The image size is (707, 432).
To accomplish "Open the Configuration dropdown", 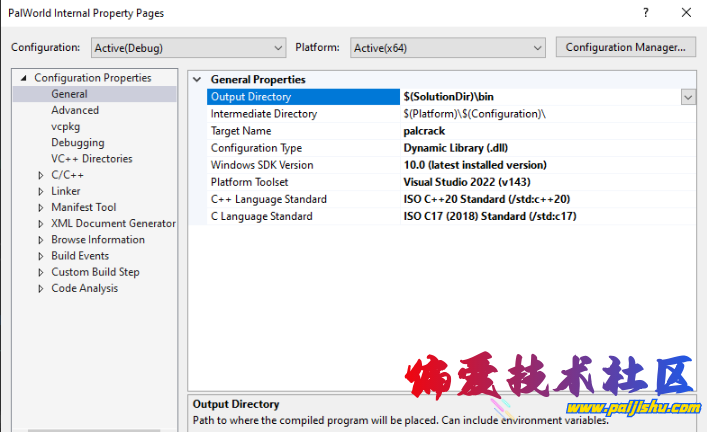I will 188,48.
